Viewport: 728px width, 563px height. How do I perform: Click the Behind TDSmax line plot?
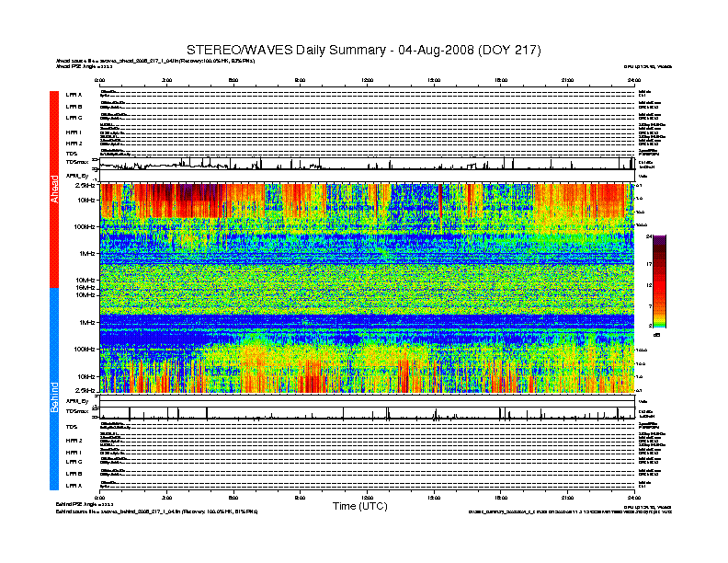tap(368, 413)
